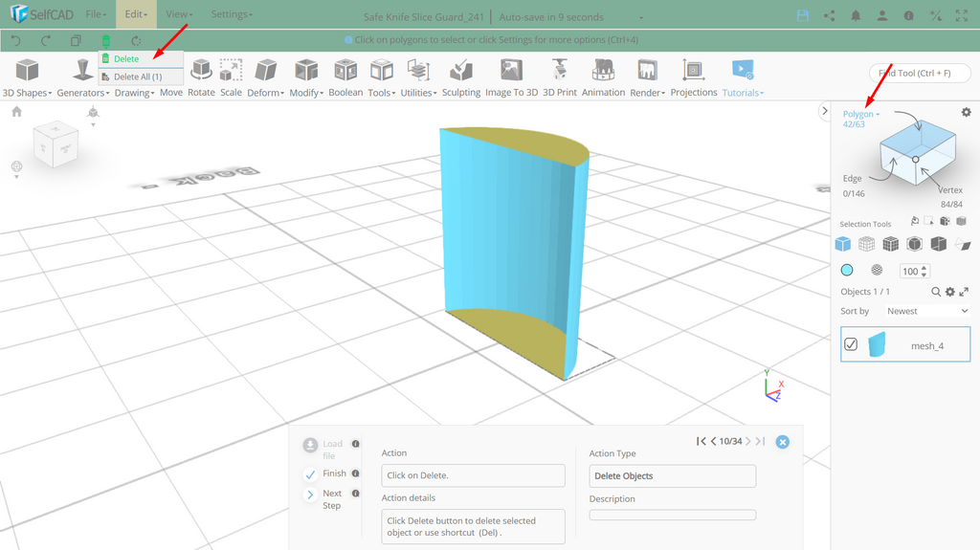Select the solid blue cube display mode
The width and height of the screenshot is (980, 550).
(x=842, y=244)
